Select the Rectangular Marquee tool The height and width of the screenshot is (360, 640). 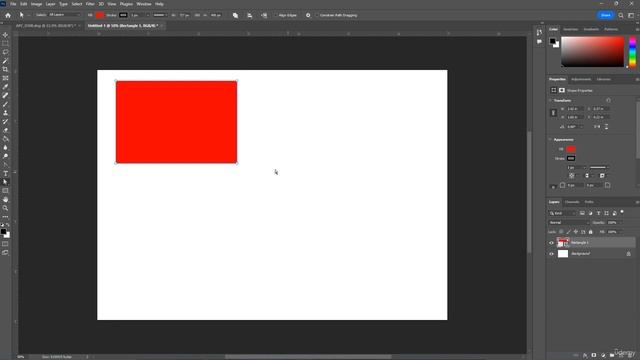(5, 44)
